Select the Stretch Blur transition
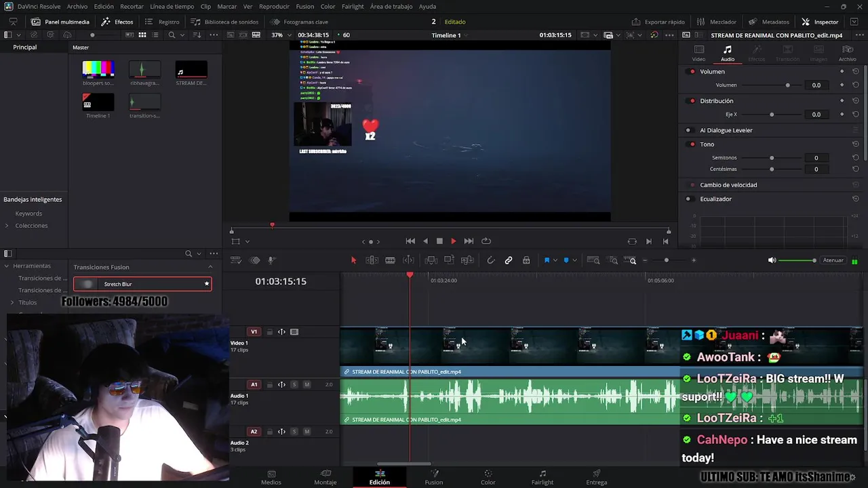Viewport: 868px width, 488px height. tap(142, 284)
